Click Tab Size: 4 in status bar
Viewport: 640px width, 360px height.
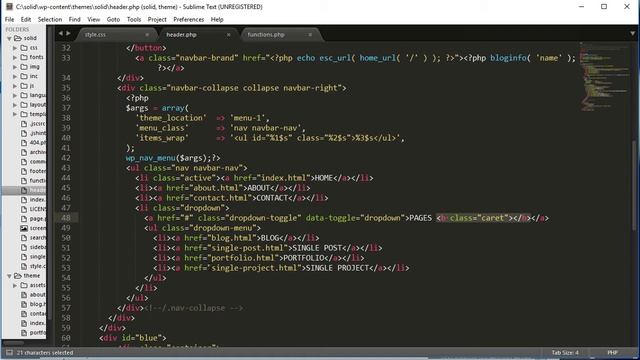(x=565, y=352)
